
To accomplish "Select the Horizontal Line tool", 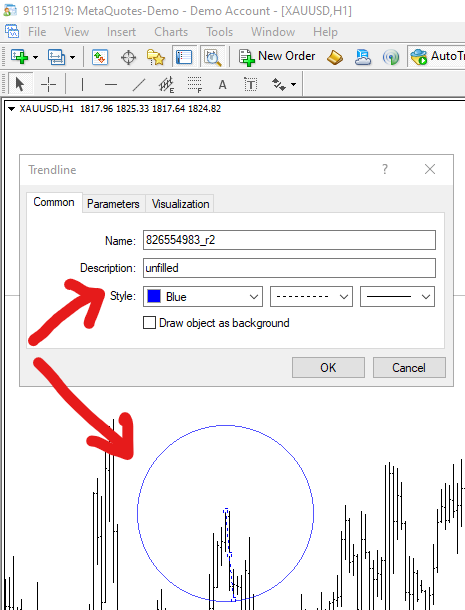I will click(111, 84).
